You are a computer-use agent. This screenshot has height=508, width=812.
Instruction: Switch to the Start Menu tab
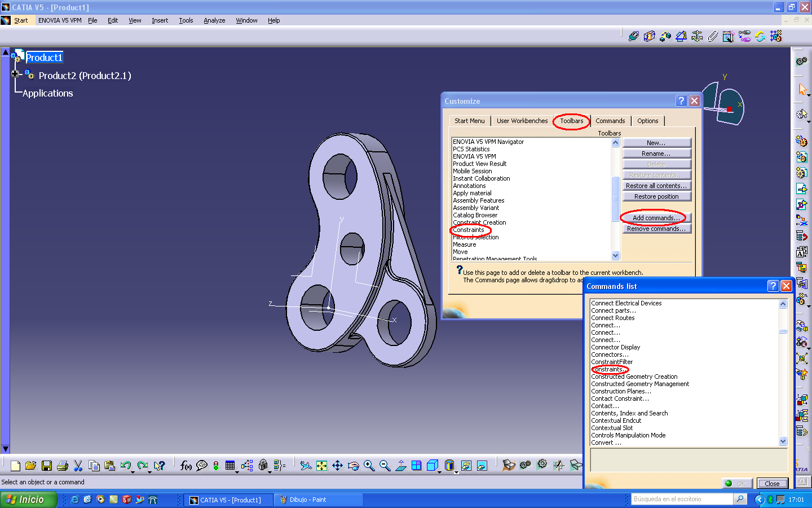[470, 121]
